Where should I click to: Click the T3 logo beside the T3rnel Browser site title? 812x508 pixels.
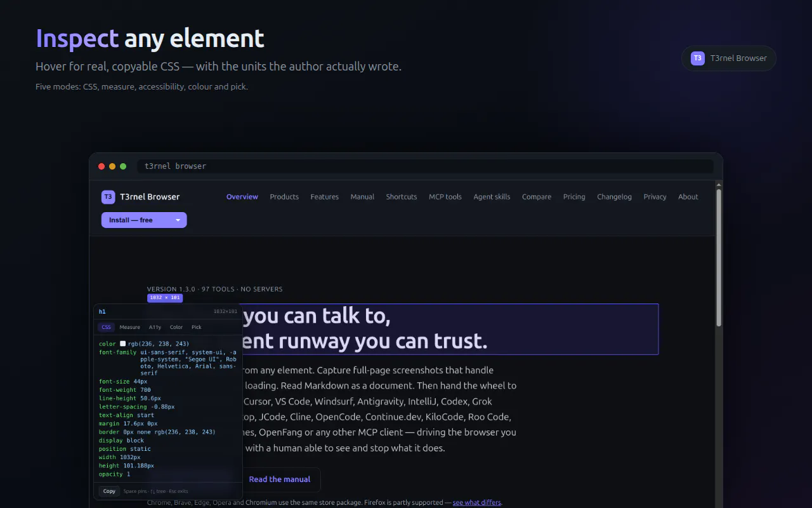tap(108, 197)
